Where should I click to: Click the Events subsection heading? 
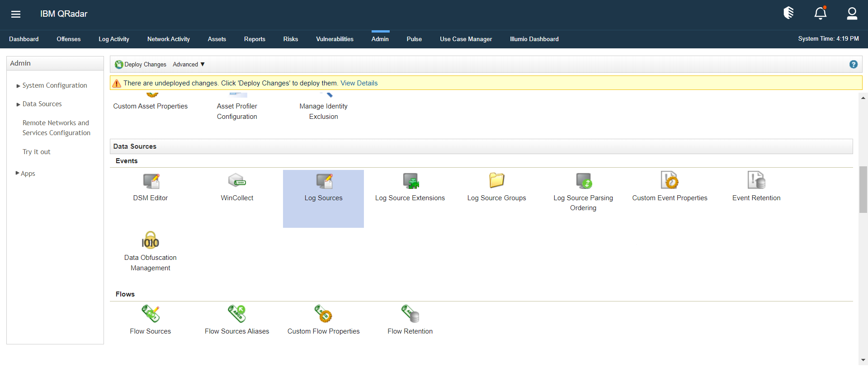(x=127, y=161)
